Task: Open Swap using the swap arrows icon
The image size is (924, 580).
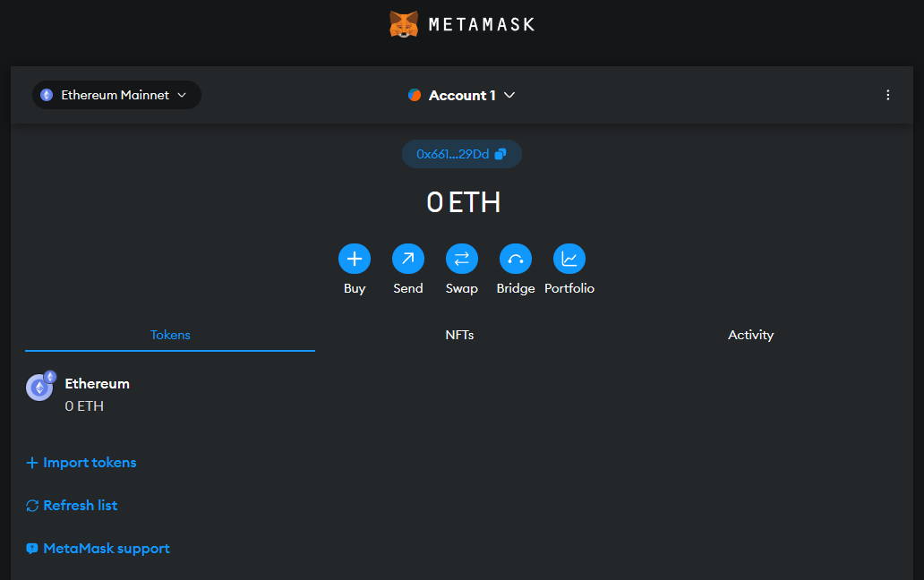Action: tap(462, 259)
